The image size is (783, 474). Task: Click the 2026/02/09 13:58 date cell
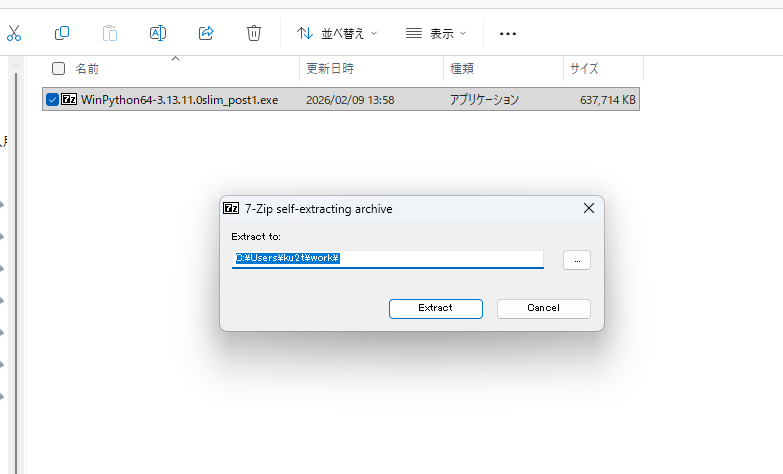(350, 100)
